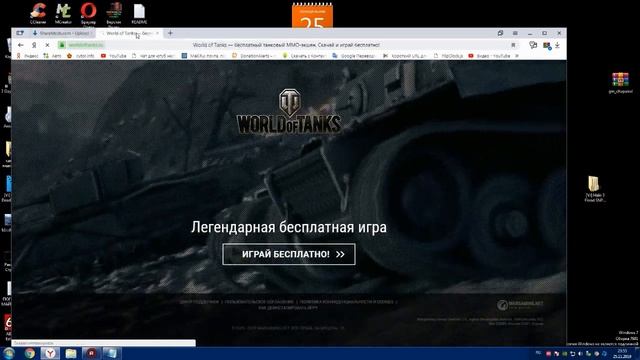
Task: Open the browser downloads arrow icon
Action: (x=557, y=45)
